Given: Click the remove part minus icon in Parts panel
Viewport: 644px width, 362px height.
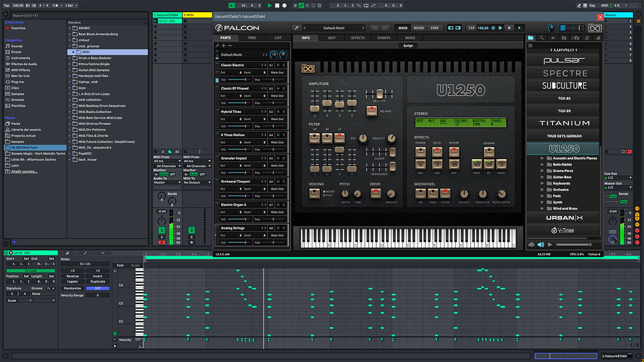Looking at the screenshot, I should pyautogui.click(x=230, y=46).
